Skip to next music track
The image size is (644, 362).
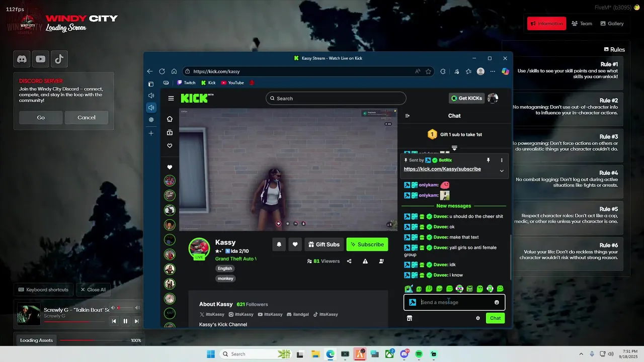(x=136, y=321)
